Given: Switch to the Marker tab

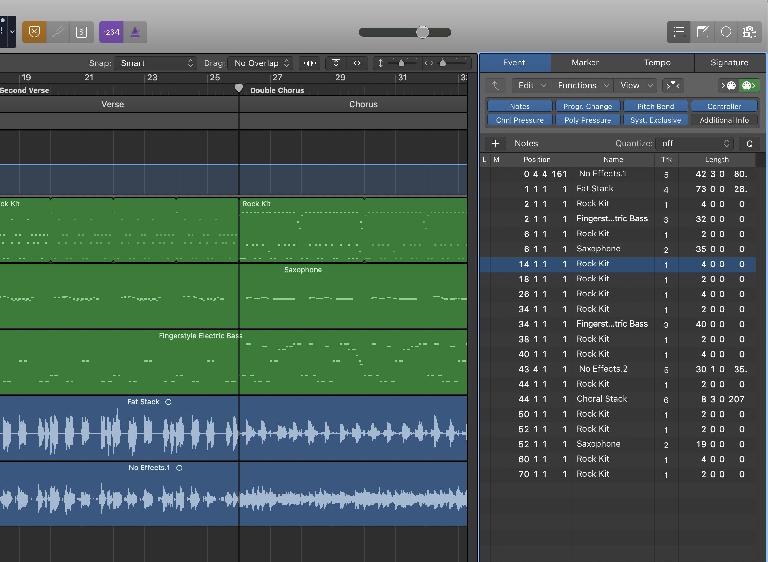Looking at the screenshot, I should pyautogui.click(x=585, y=63).
